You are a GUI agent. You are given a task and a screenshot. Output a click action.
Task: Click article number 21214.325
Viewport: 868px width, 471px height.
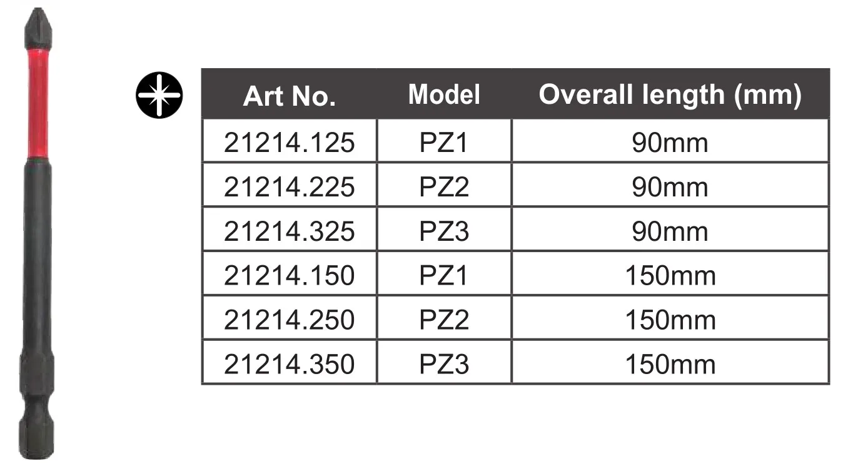[289, 231]
